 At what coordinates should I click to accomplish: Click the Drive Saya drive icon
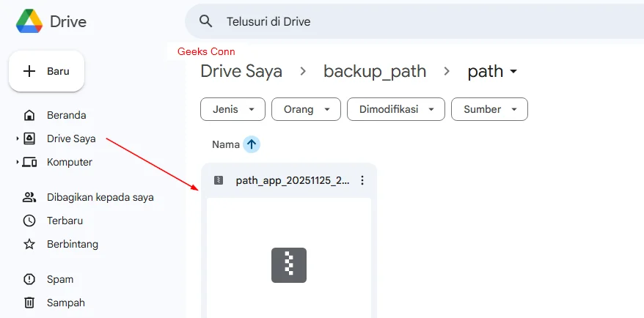[29, 138]
